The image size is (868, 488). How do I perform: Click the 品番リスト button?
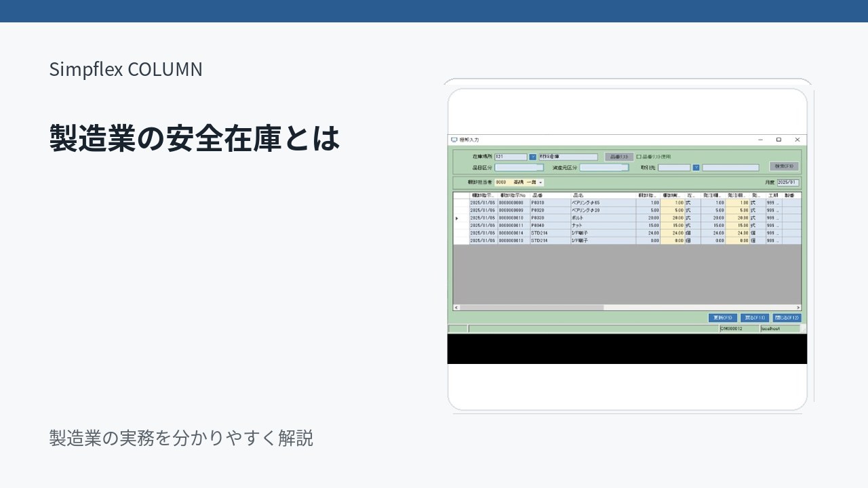[619, 157]
